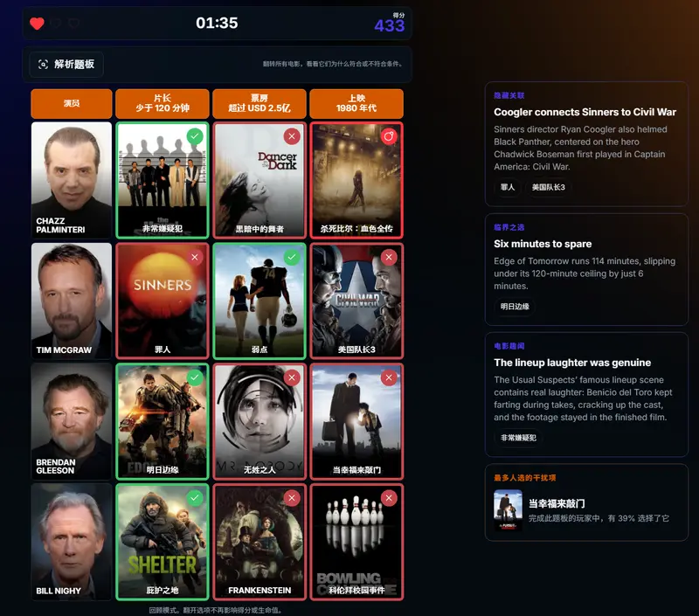Click the green check on 非常嫌疑犯 poster
699x616 pixels.
click(195, 136)
